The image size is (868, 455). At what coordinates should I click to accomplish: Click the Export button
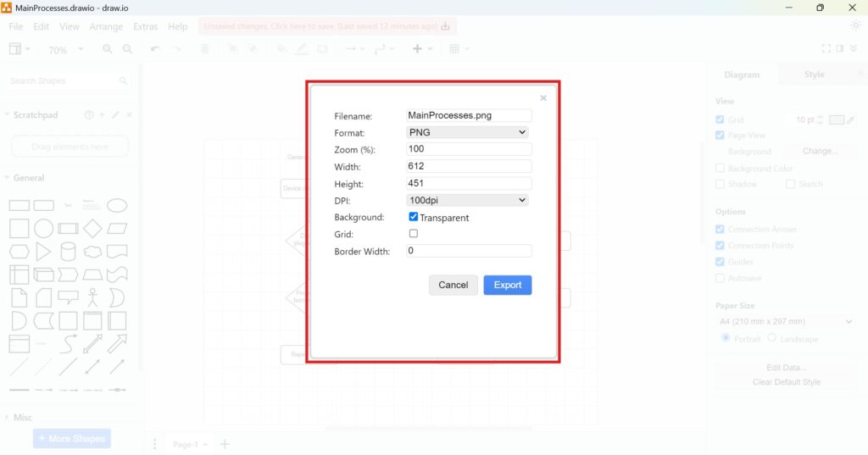507,285
